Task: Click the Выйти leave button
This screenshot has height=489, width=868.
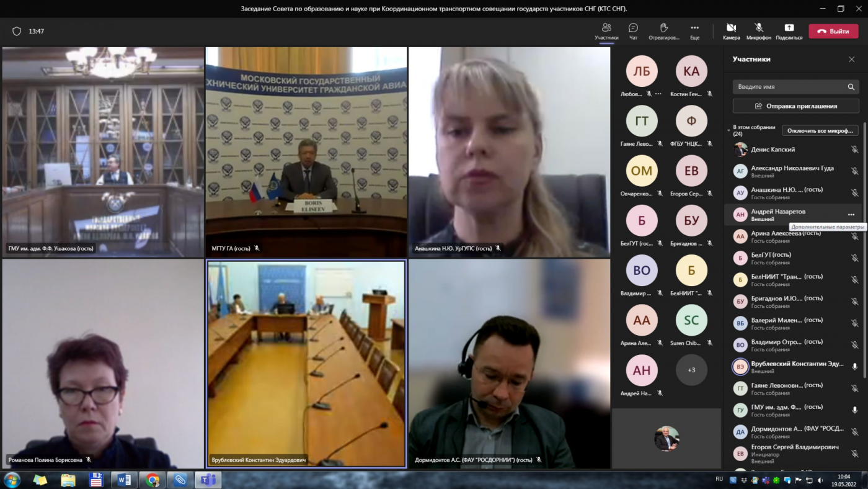Action: pos(833,31)
